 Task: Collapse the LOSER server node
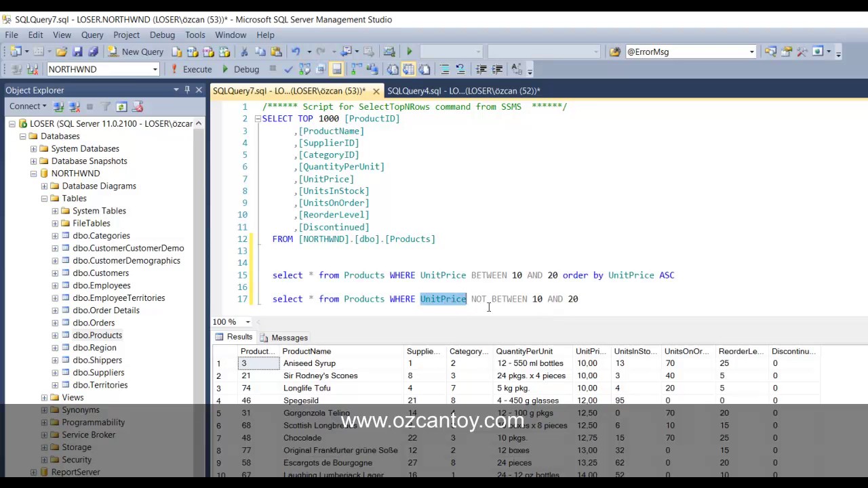click(x=12, y=124)
